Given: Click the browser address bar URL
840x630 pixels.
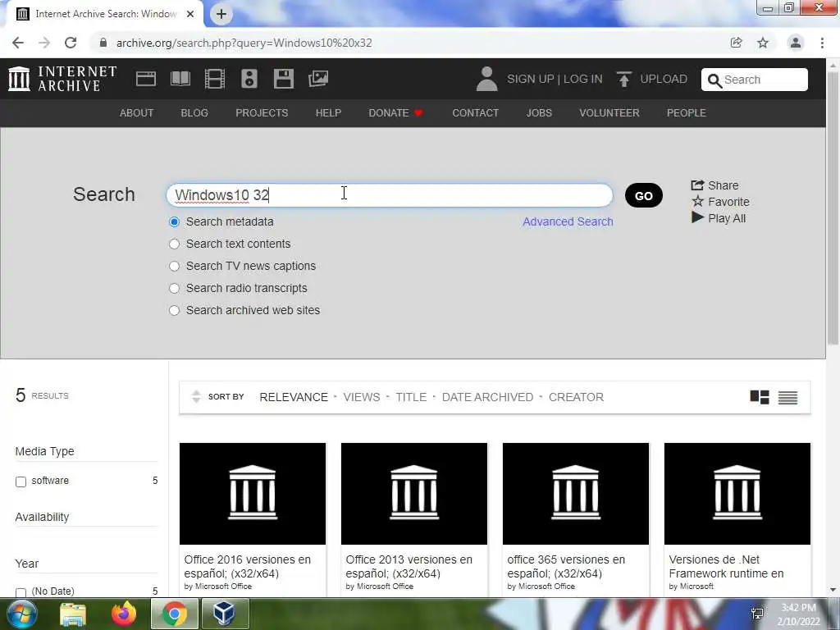Looking at the screenshot, I should pos(244,43).
